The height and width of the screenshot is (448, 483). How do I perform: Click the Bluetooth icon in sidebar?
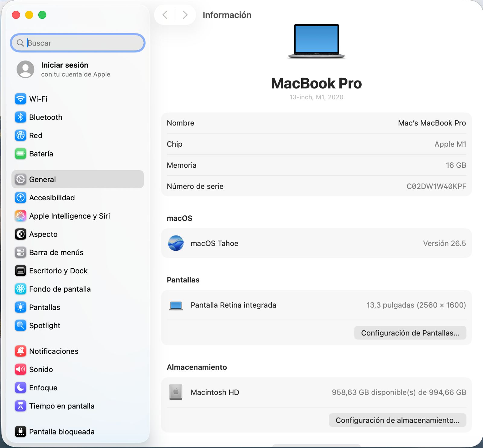tap(21, 117)
